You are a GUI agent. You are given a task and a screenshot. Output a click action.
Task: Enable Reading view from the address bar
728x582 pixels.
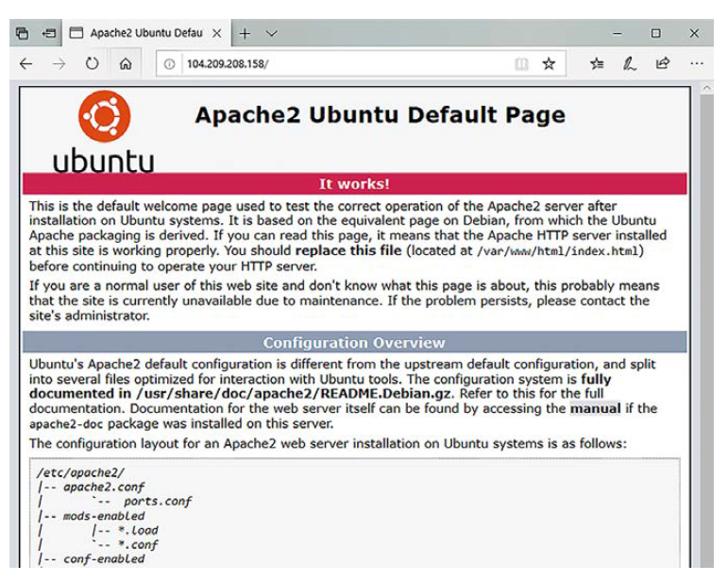(x=521, y=63)
